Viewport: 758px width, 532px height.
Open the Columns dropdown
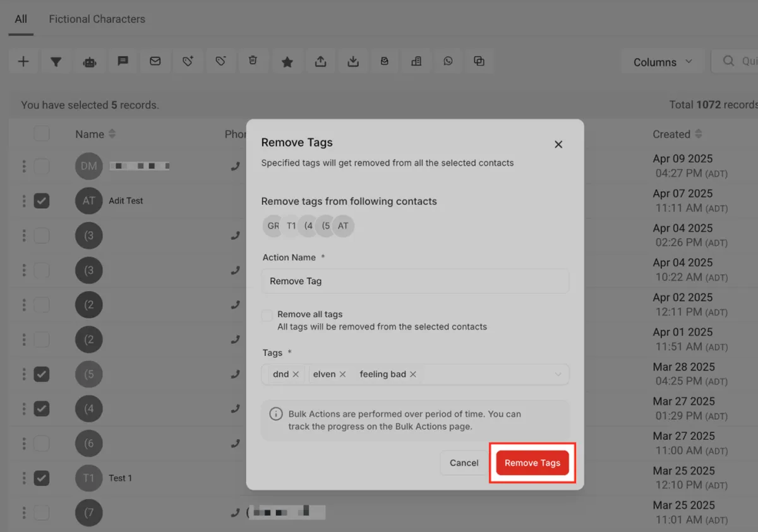[x=663, y=61]
